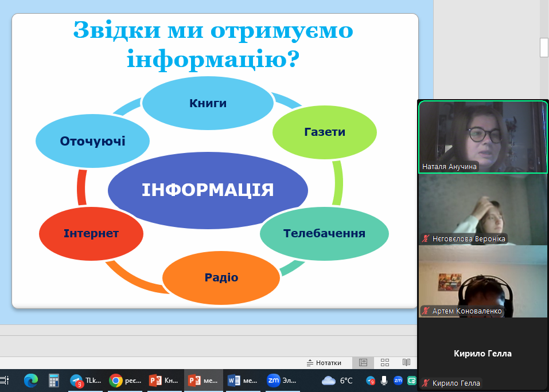Click the vertical scrollbar thumb at right
This screenshot has height=392, width=549.
544,47
